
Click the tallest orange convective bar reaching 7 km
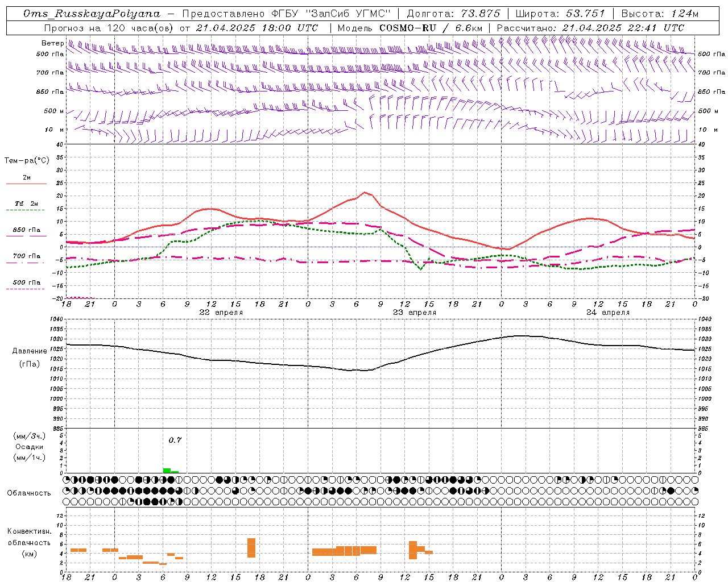click(251, 548)
